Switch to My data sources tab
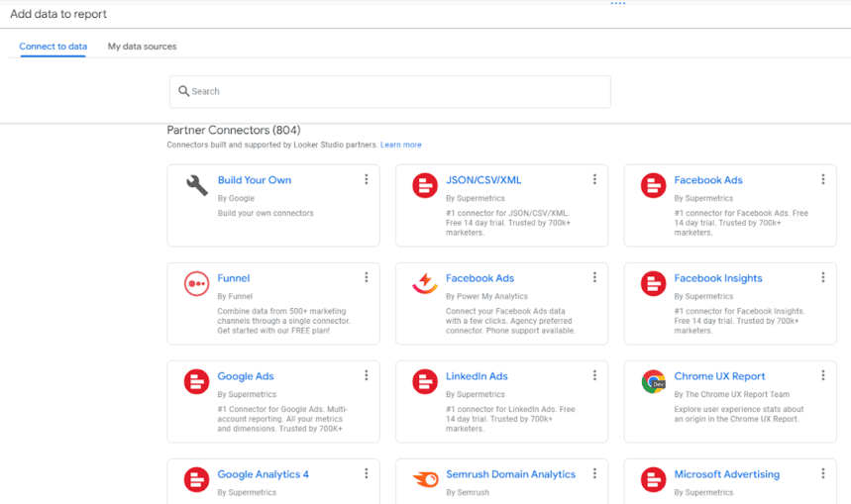Screen dimensions: 851x504 point(143,47)
